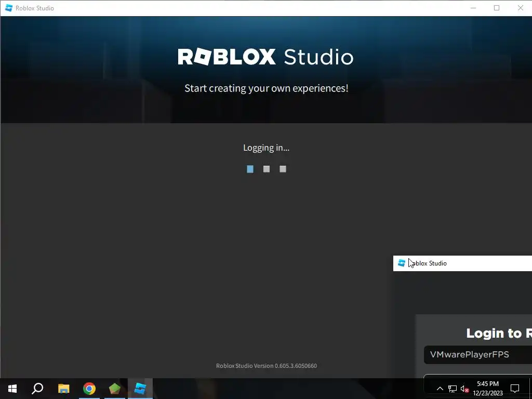Open the notification center icon
This screenshot has width=532, height=399.
point(515,389)
